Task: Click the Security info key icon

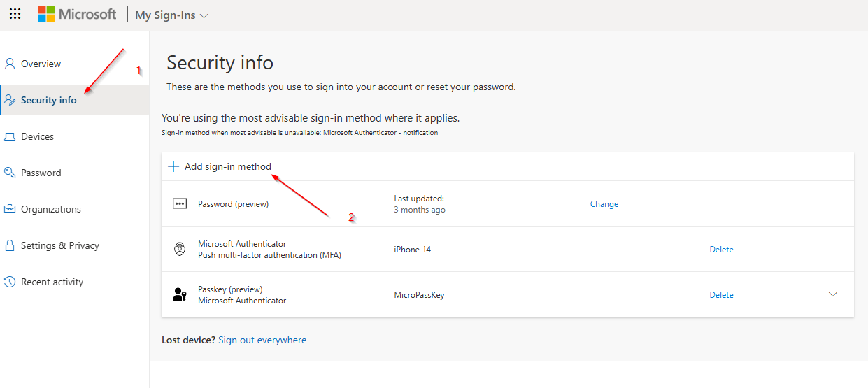Action: click(10, 100)
